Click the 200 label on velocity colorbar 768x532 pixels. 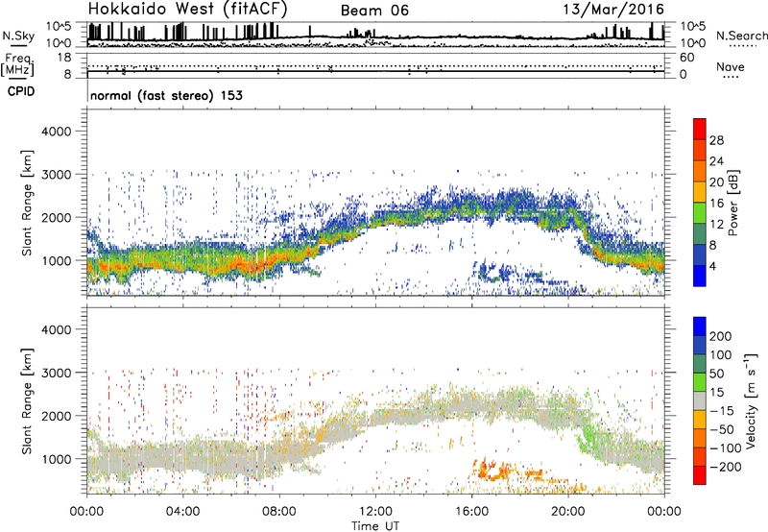coord(721,336)
